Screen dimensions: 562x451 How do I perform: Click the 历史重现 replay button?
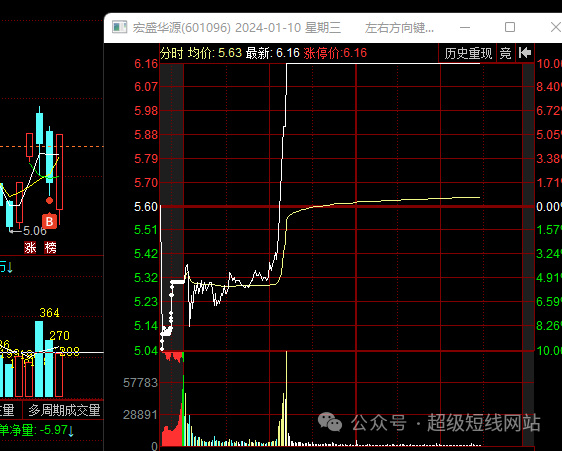468,53
